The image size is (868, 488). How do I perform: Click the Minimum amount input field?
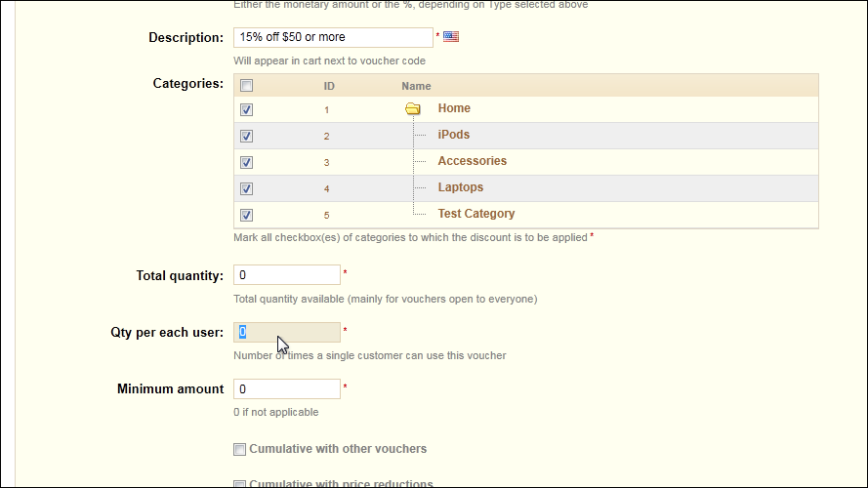(x=287, y=389)
